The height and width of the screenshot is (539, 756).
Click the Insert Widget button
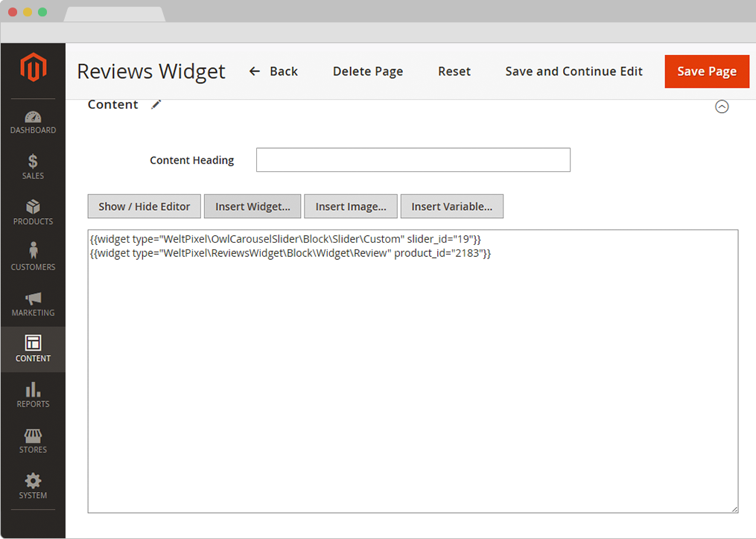(252, 206)
